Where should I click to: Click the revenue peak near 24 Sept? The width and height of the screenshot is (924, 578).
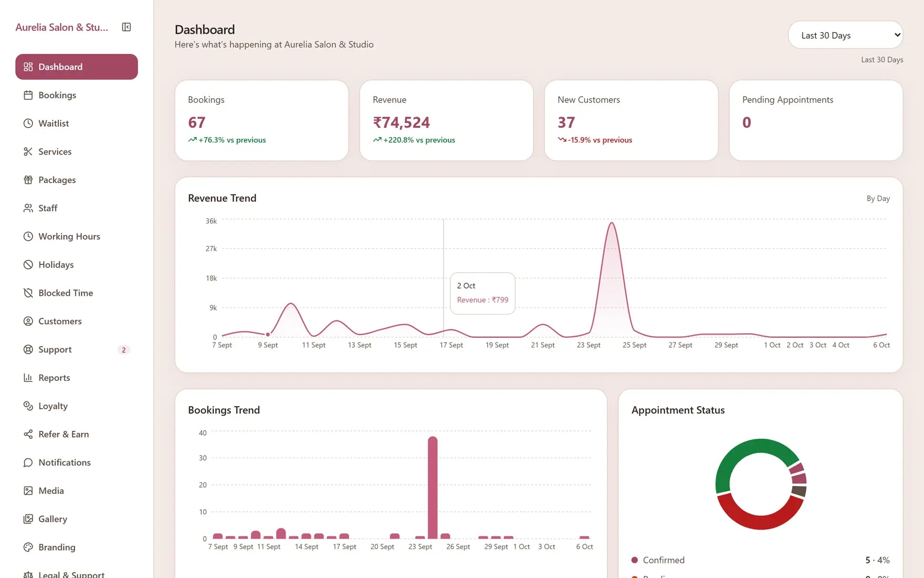(612, 223)
